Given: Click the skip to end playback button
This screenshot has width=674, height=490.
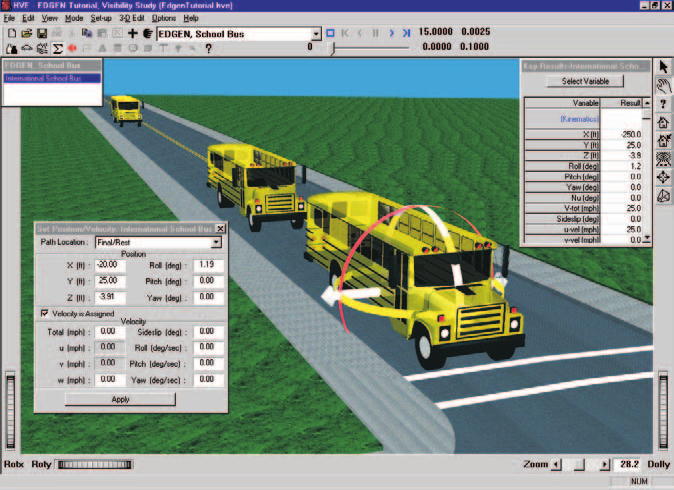Looking at the screenshot, I should coord(406,33).
